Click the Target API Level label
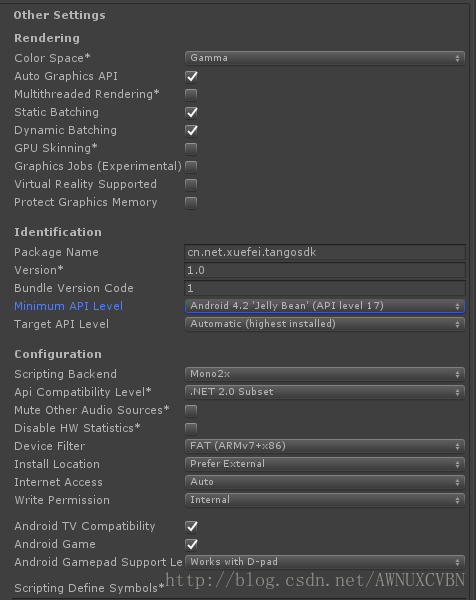 [x=62, y=324]
